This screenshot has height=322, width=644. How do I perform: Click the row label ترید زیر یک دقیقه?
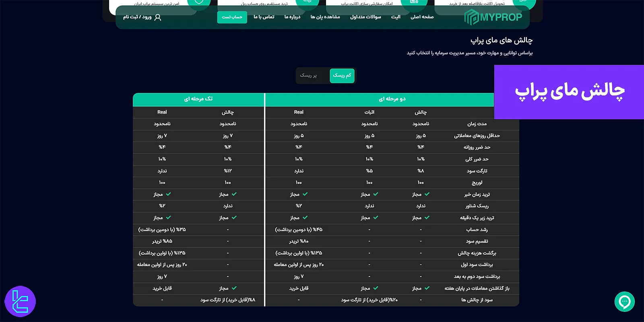click(x=477, y=218)
